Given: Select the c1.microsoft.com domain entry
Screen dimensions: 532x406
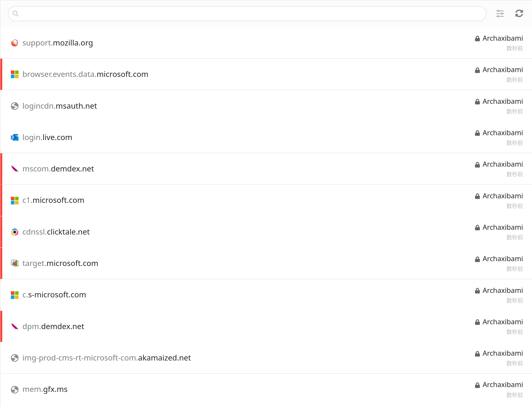Looking at the screenshot, I should tap(53, 200).
